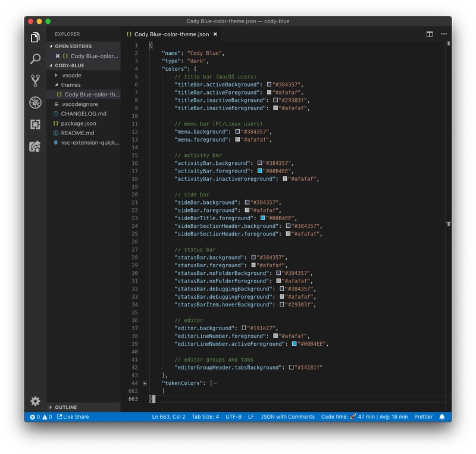
Task: Click the "dark" type value on line 3
Action: 196,61
